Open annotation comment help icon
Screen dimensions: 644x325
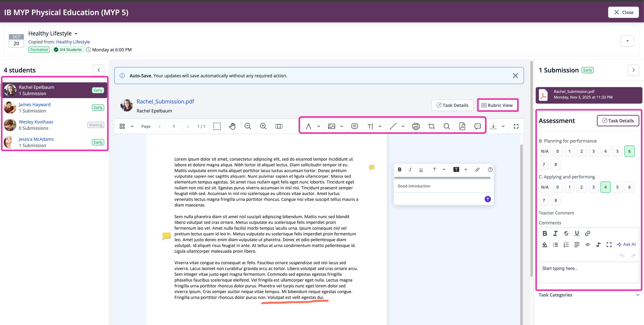coord(490,169)
